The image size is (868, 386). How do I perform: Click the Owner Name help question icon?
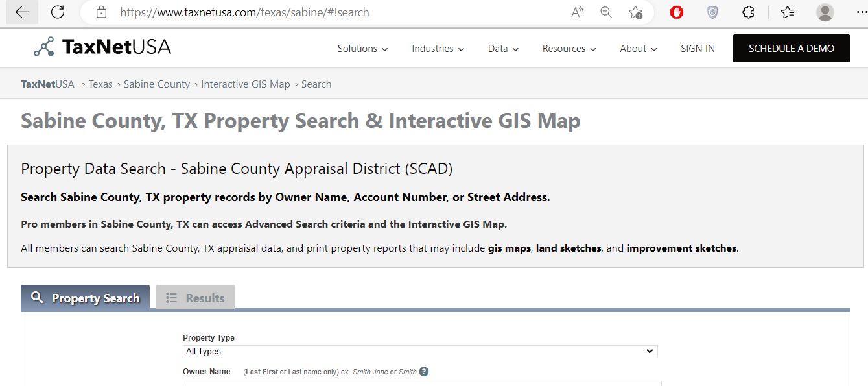tap(424, 372)
